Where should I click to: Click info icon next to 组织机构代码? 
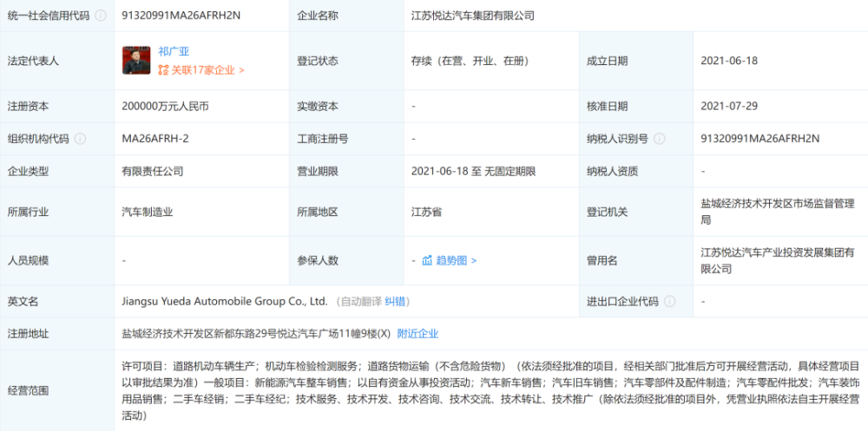pyautogui.click(x=80, y=139)
